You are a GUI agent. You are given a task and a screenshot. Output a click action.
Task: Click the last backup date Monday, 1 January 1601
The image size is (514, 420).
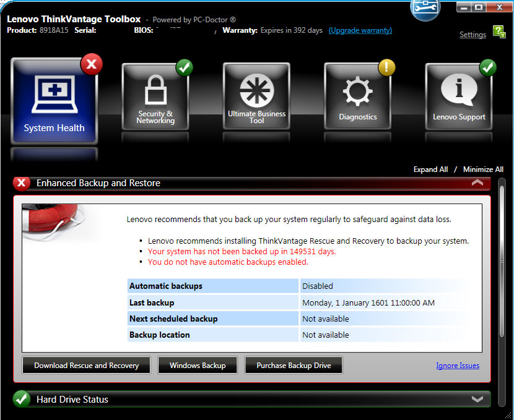tap(368, 303)
